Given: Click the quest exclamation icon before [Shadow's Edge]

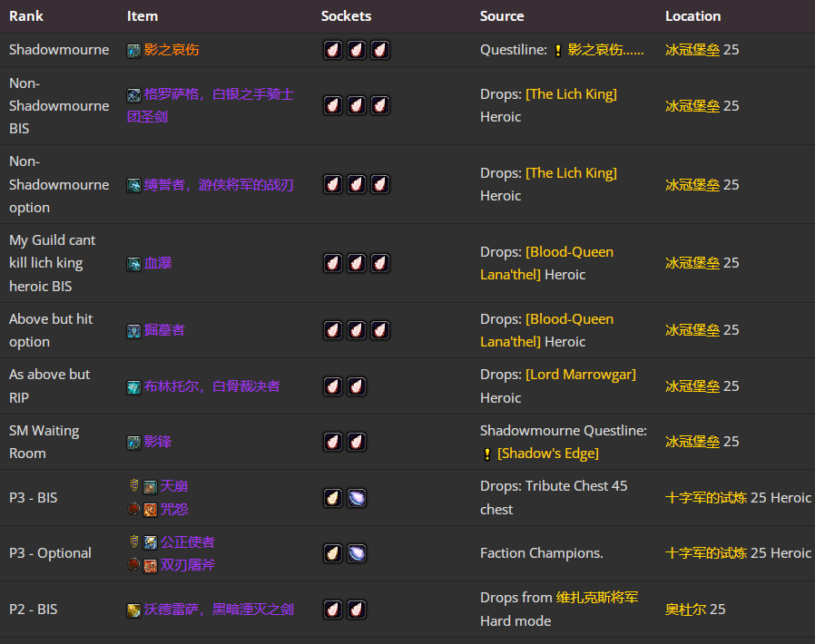Looking at the screenshot, I should (487, 454).
